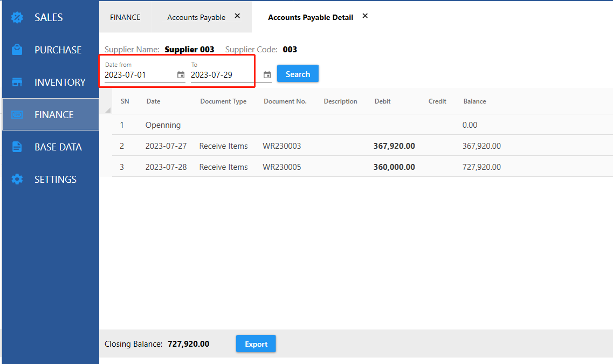The height and width of the screenshot is (364, 613).
Task: Select document WR230005 row
Action: (x=282, y=167)
